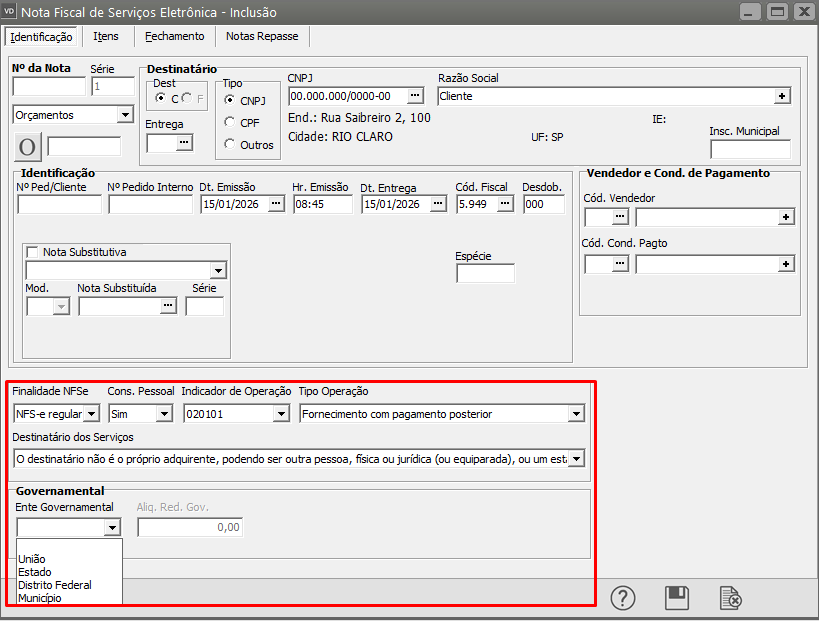This screenshot has height=621, width=819.
Task: Click the save floppy disk icon
Action: 677,598
